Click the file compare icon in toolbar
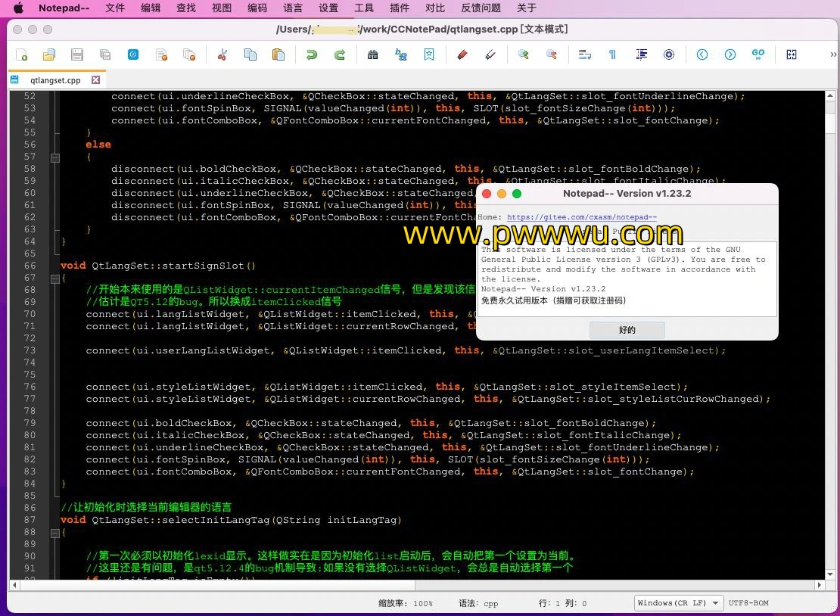 [x=792, y=54]
